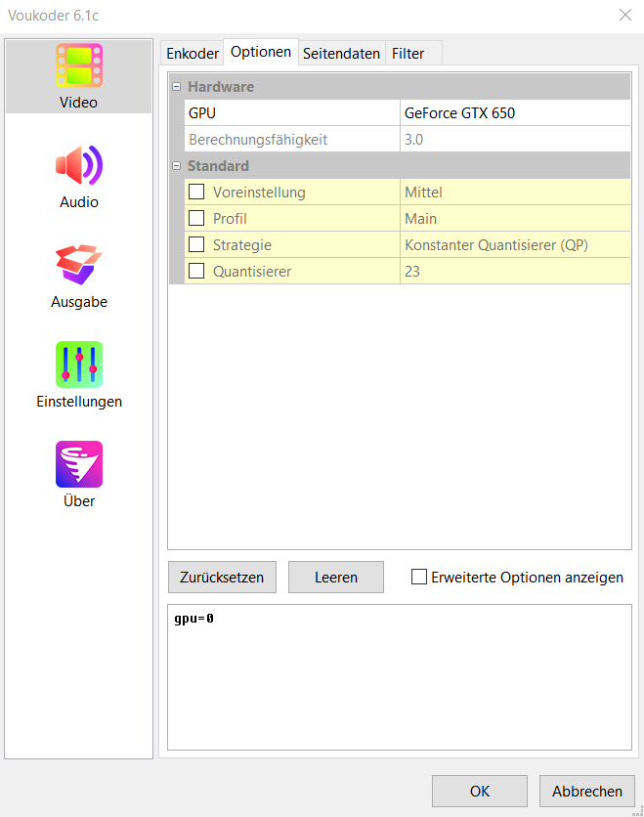Click the Zurücksetzen button
Image resolution: width=644 pixels, height=817 pixels.
(x=222, y=578)
